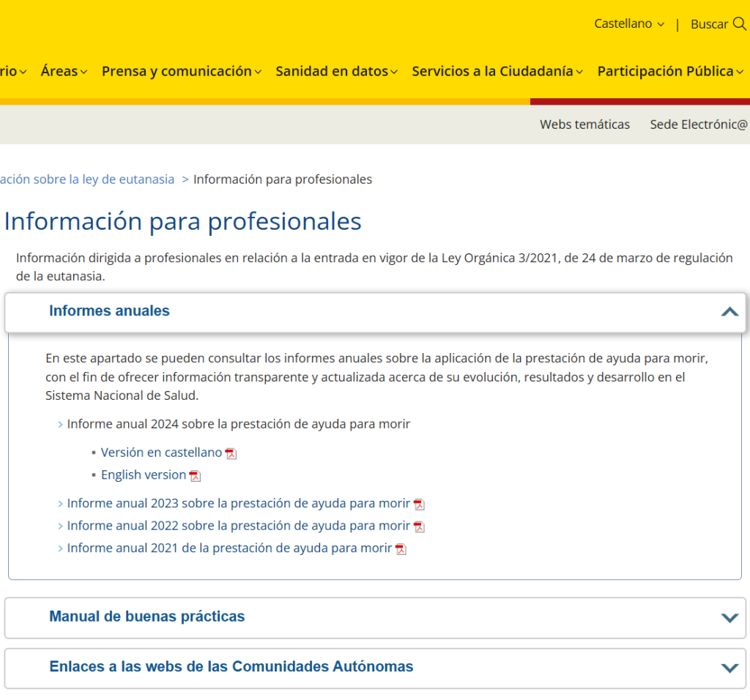Go to Webs temáticas

coord(584,124)
